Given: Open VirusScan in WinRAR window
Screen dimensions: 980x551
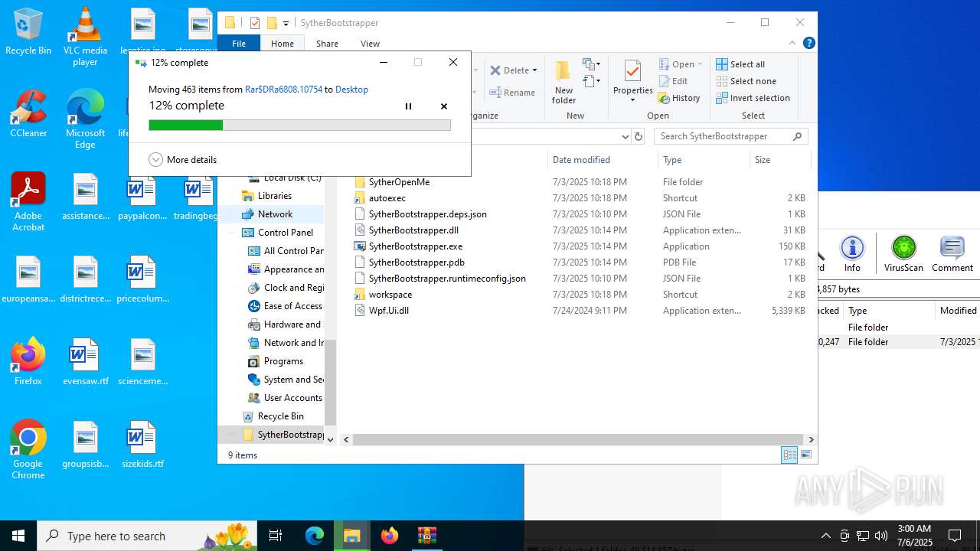Looking at the screenshot, I should 903,254.
